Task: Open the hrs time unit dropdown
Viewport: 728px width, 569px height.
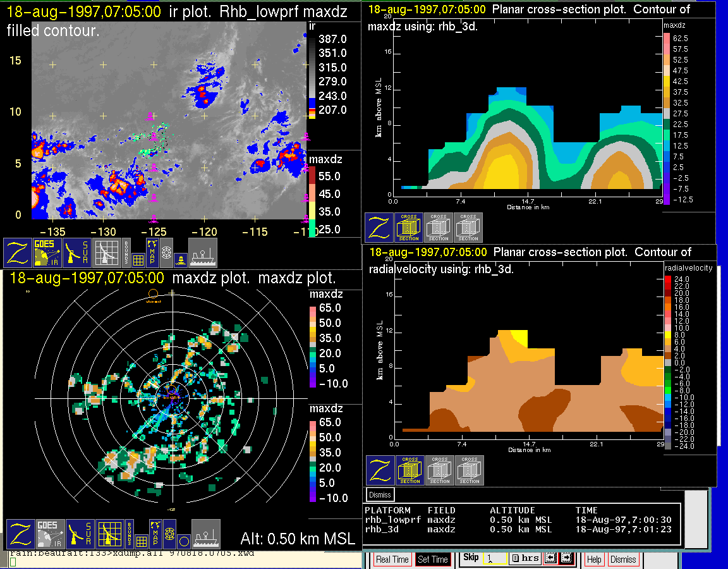Action: pyautogui.click(x=524, y=559)
